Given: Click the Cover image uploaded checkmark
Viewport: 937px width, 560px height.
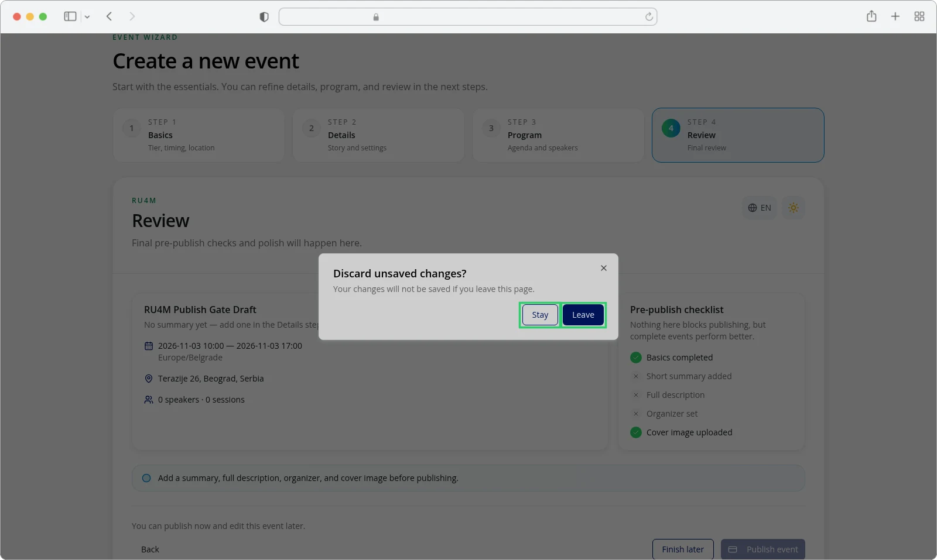Looking at the screenshot, I should 636,432.
